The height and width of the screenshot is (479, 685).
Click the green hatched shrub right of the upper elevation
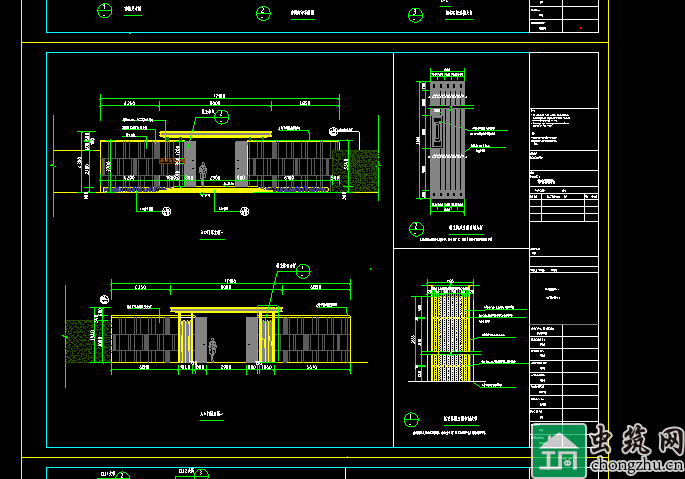point(366,170)
